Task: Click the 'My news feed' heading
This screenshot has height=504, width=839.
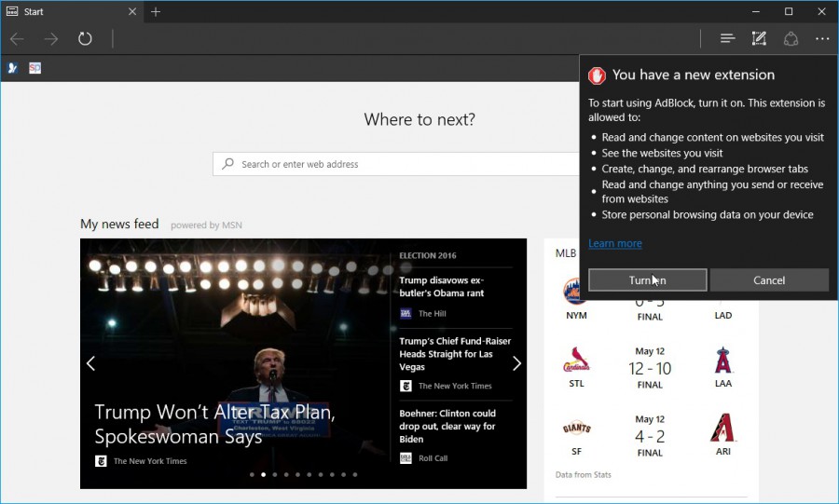Action: 119,224
